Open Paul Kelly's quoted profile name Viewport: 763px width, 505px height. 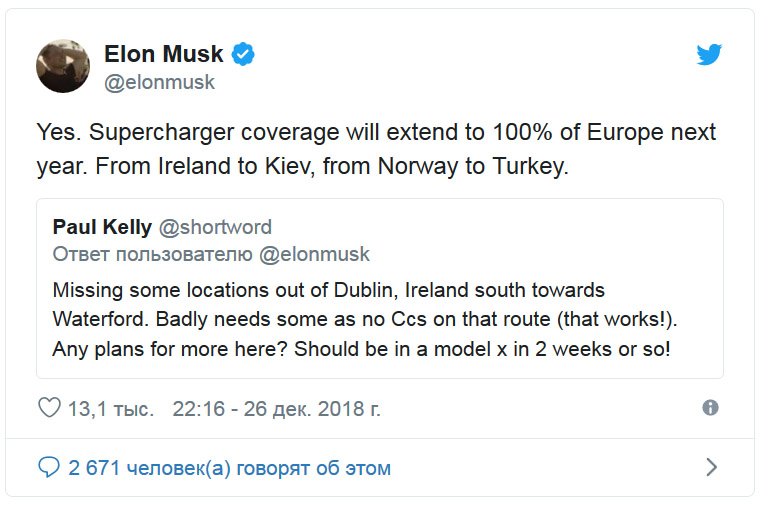click(102, 227)
